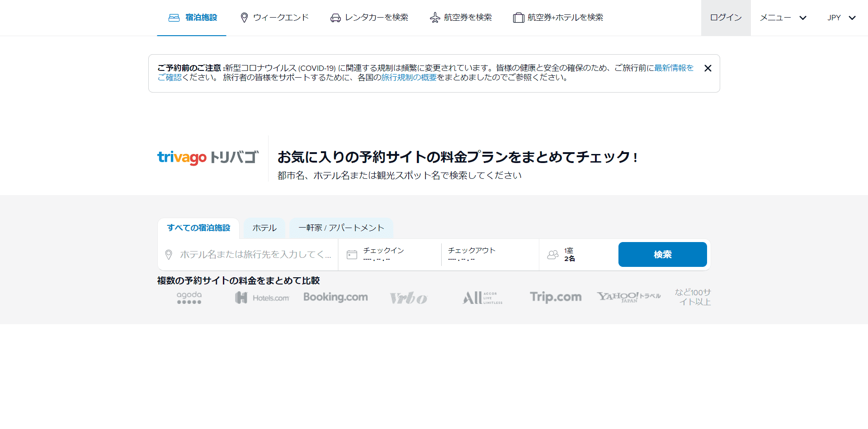Switch to the 一軒家 / アパートメント tab

click(x=341, y=228)
